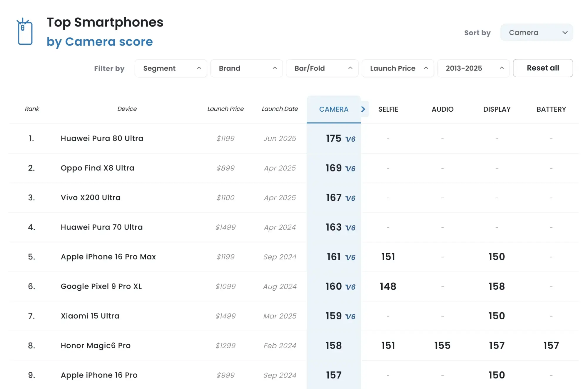The width and height of the screenshot is (588, 389).
Task: Click display score 150 for Apple iPhone 16 Pro
Action: 497,375
